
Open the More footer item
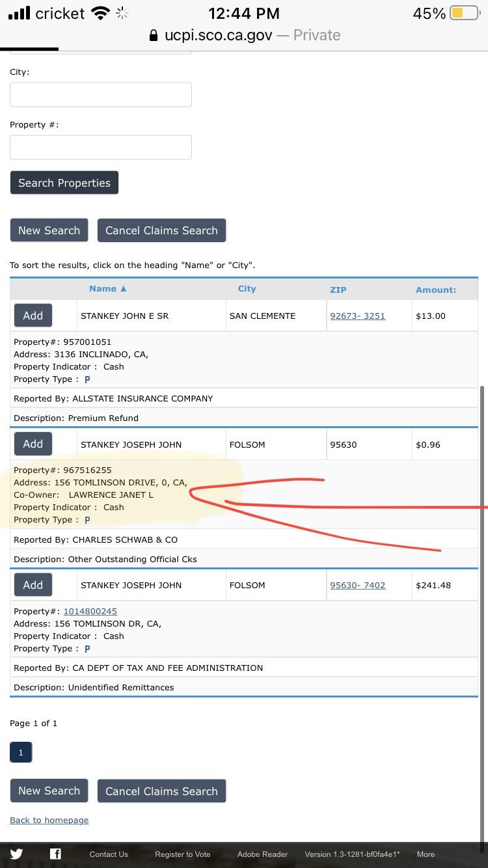[426, 854]
